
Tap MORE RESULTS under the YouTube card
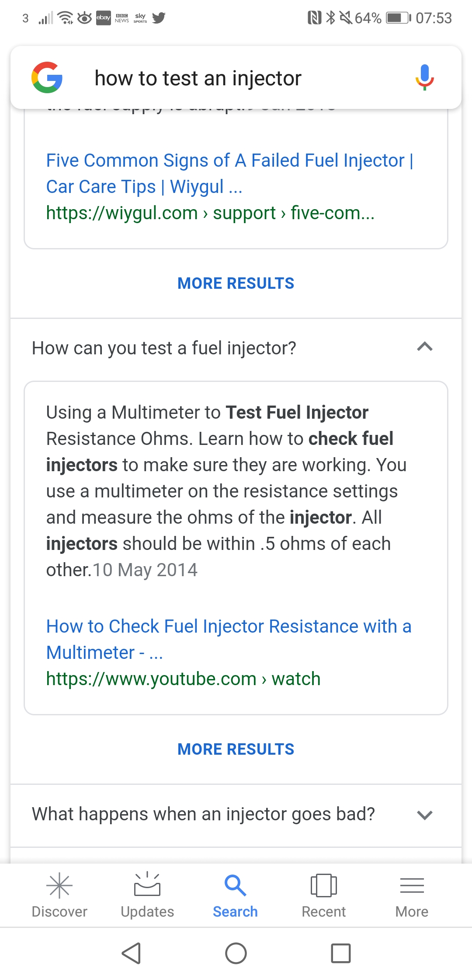(236, 749)
